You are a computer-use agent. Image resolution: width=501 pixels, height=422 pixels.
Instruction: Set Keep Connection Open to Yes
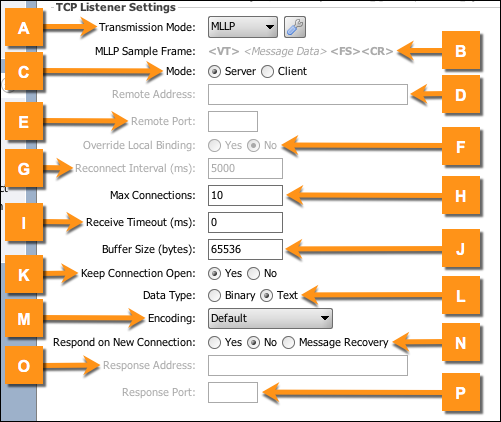click(x=214, y=274)
